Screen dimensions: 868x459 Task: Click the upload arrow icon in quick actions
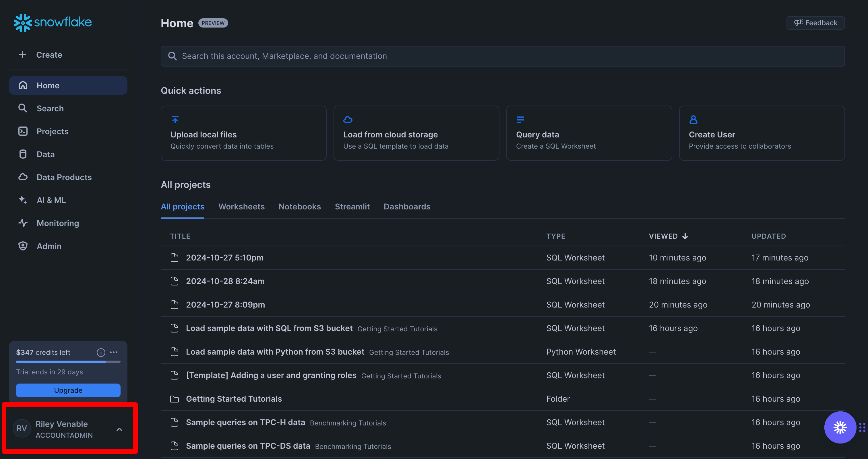[x=175, y=120]
